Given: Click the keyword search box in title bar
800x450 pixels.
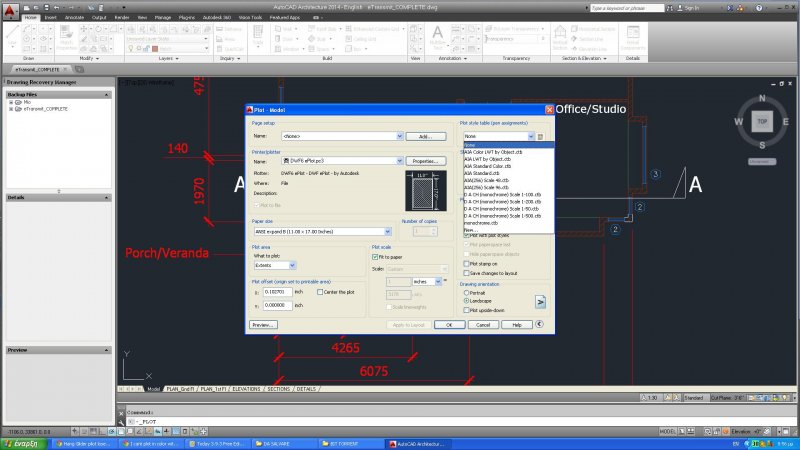Looking at the screenshot, I should point(627,8).
